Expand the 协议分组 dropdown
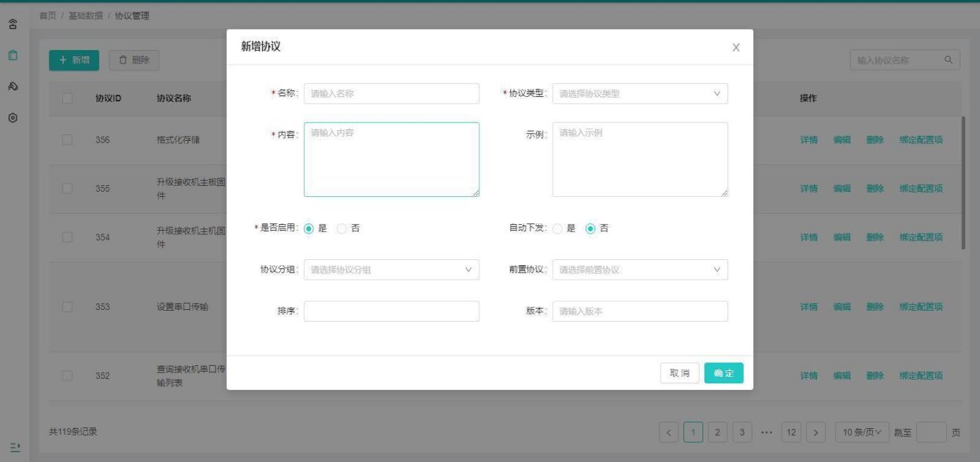The image size is (980, 462). pos(391,270)
